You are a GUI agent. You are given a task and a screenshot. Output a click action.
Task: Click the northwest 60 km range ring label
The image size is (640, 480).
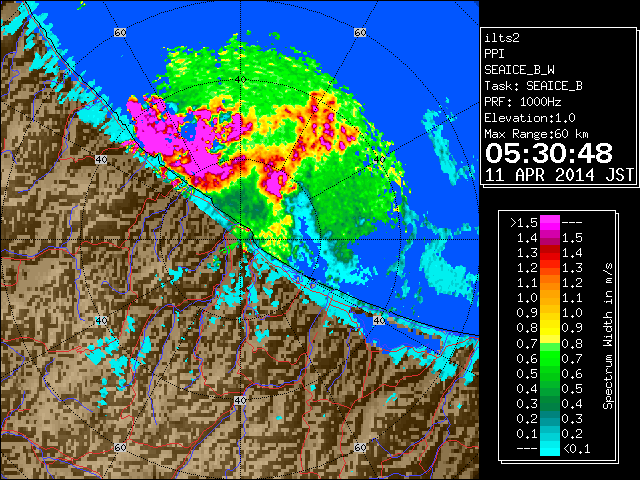pos(120,32)
